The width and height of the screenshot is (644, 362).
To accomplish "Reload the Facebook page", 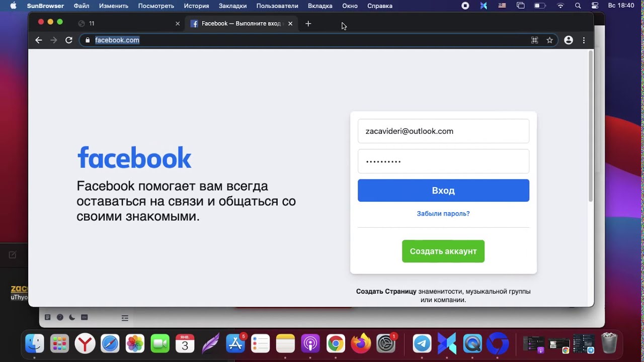I will point(69,40).
